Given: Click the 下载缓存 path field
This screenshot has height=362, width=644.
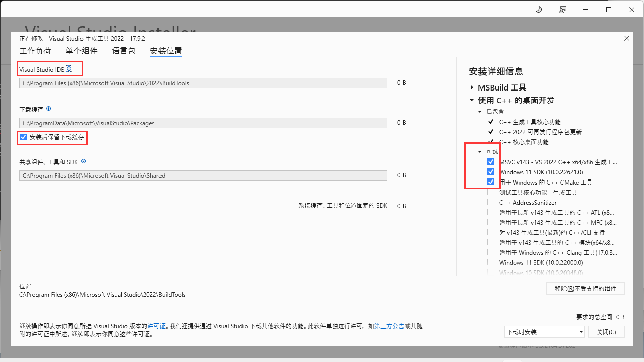Looking at the screenshot, I should pos(203,123).
